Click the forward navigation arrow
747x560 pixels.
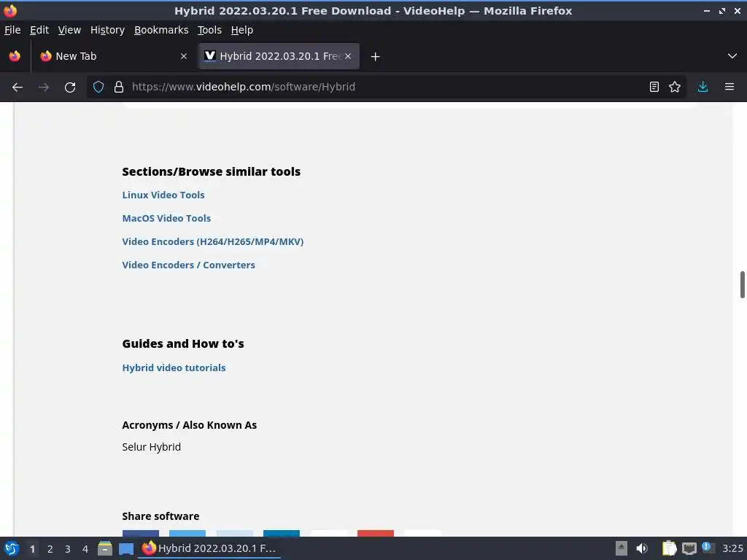point(44,87)
